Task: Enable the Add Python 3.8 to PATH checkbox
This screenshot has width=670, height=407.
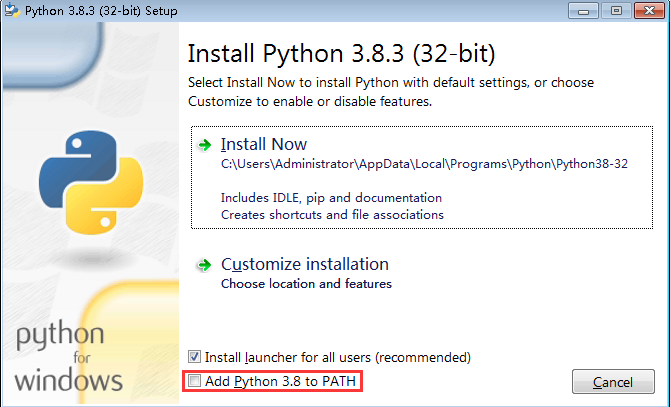Action: [x=194, y=381]
